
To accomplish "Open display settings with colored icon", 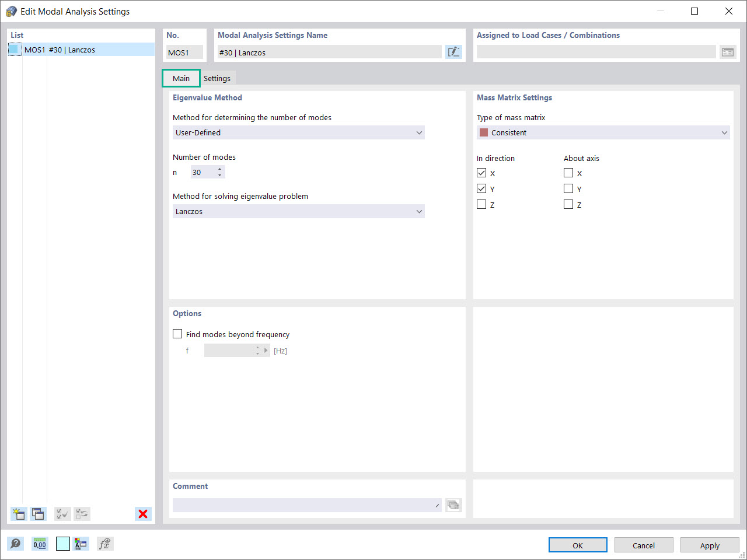I will 81,543.
